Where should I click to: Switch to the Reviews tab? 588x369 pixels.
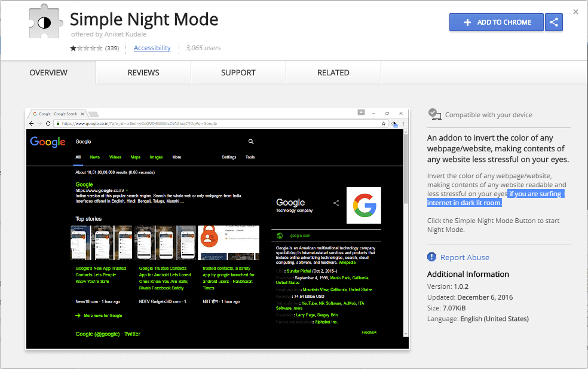[x=143, y=72]
